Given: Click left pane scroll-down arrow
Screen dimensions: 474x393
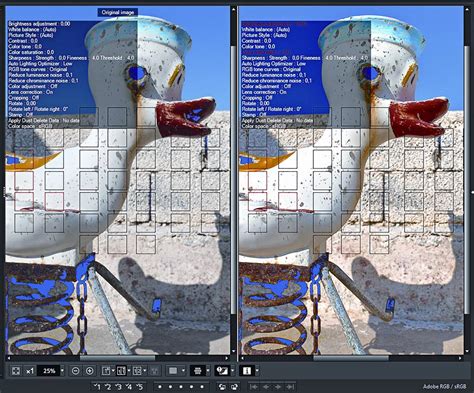Looking at the screenshot, I should [x=233, y=351].
